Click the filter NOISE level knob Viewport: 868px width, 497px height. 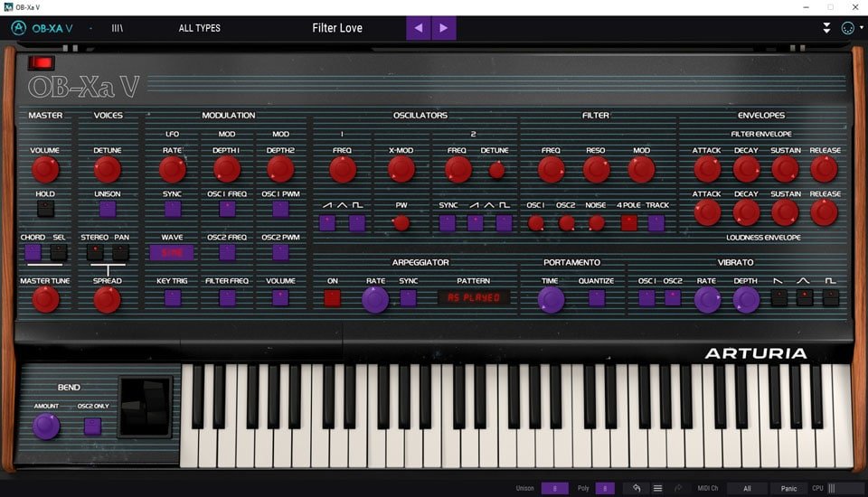click(596, 223)
